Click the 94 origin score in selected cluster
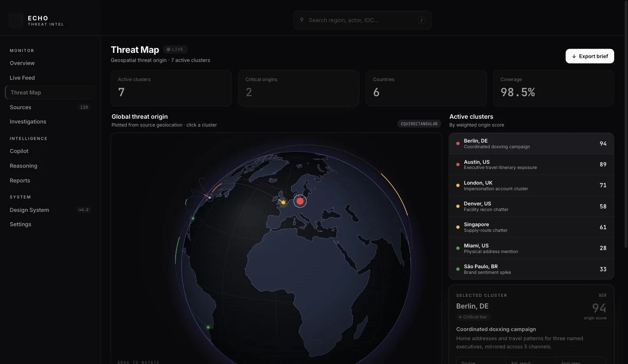Image resolution: width=628 pixels, height=364 pixels. 599,308
